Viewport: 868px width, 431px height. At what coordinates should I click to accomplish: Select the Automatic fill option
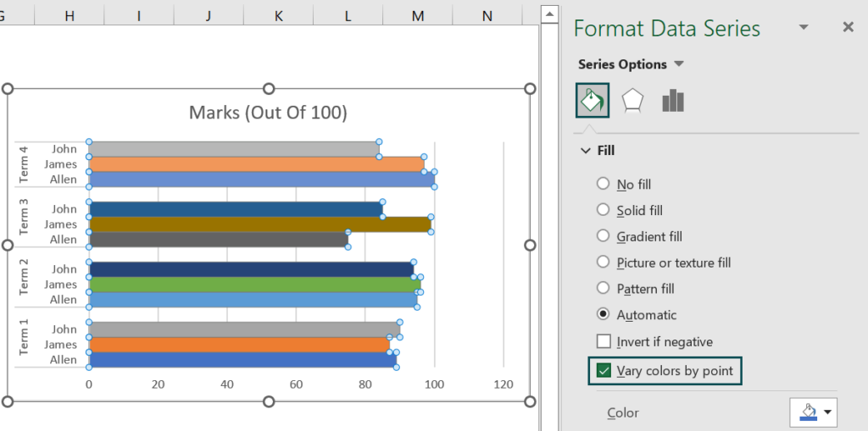coord(603,314)
